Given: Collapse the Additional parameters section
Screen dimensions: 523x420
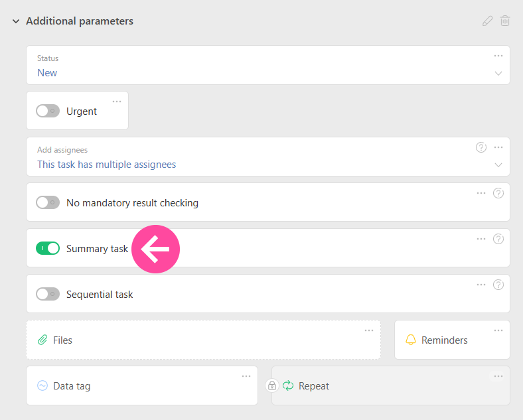Looking at the screenshot, I should point(16,21).
